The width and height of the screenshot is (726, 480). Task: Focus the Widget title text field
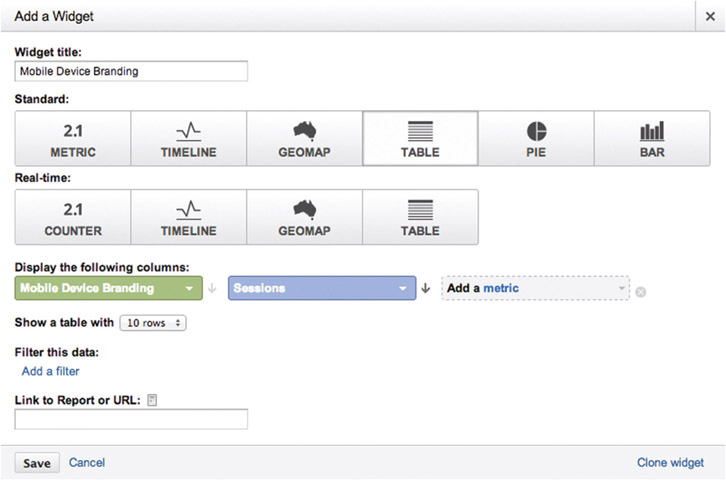[131, 72]
